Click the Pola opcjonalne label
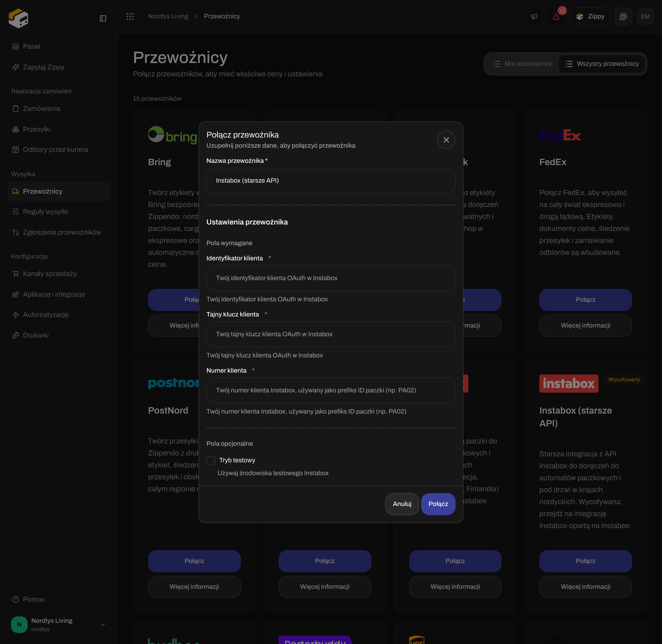 click(230, 443)
